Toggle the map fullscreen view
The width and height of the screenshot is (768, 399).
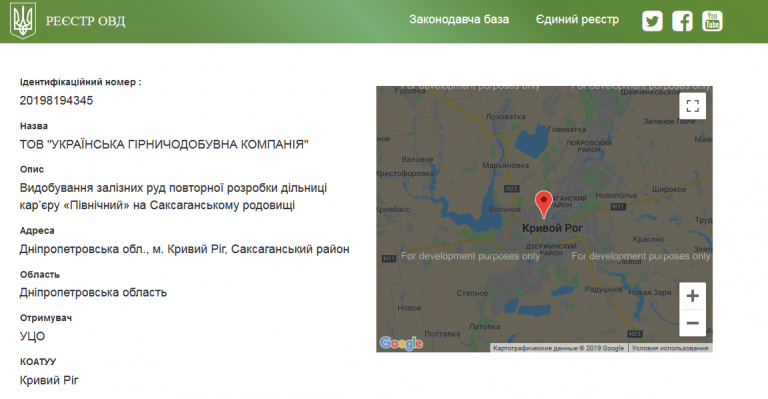coord(693,106)
